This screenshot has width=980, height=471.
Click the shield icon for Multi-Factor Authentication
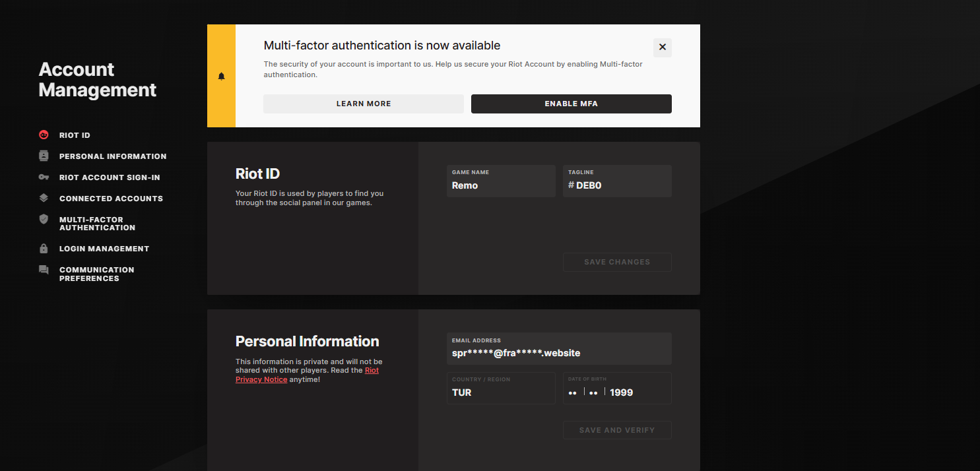pos(44,219)
